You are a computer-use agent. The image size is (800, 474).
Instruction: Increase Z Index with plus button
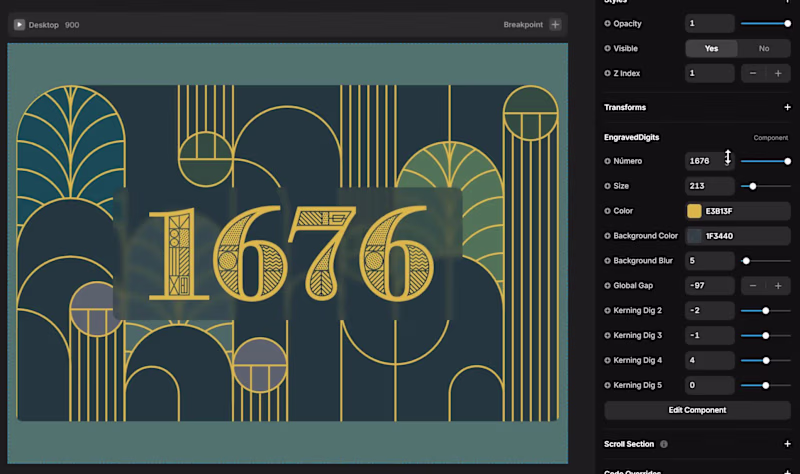(778, 73)
